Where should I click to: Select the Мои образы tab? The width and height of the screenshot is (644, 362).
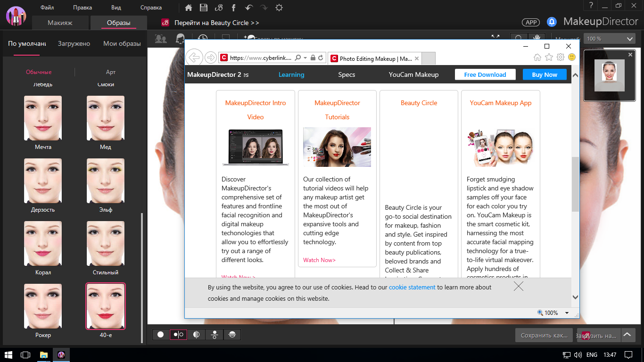click(122, 43)
